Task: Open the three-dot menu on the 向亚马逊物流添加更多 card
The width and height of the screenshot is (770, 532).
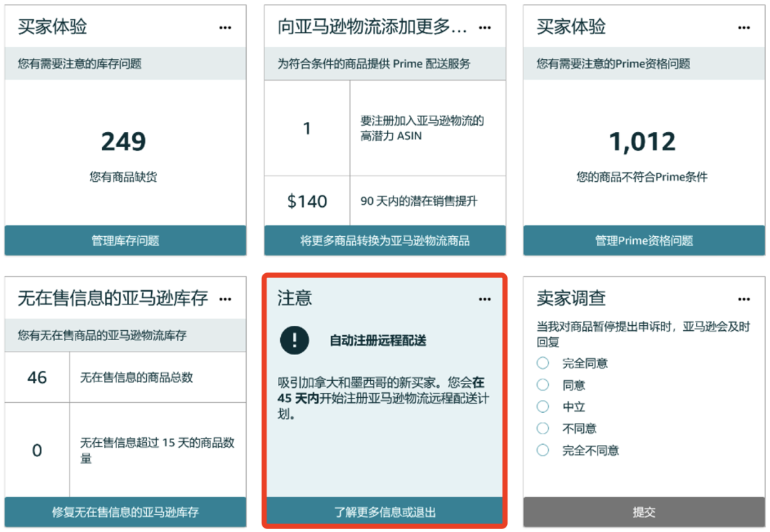Action: [x=485, y=28]
